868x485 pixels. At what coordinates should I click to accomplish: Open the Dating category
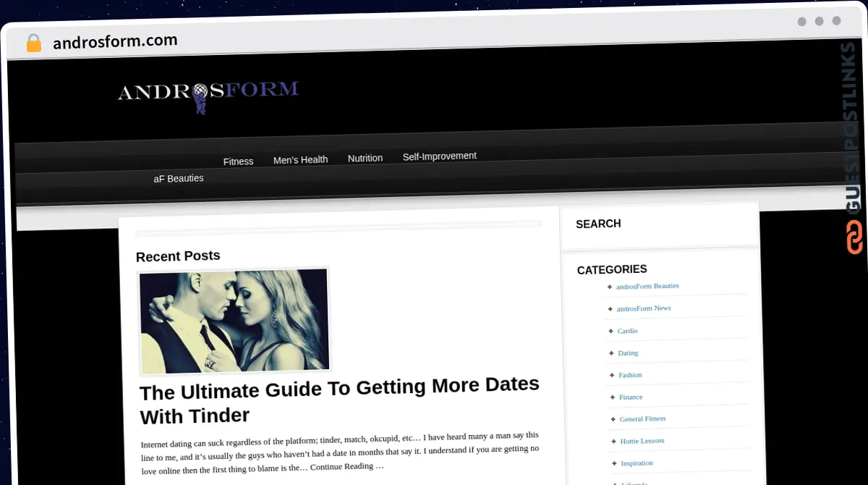[x=628, y=353]
